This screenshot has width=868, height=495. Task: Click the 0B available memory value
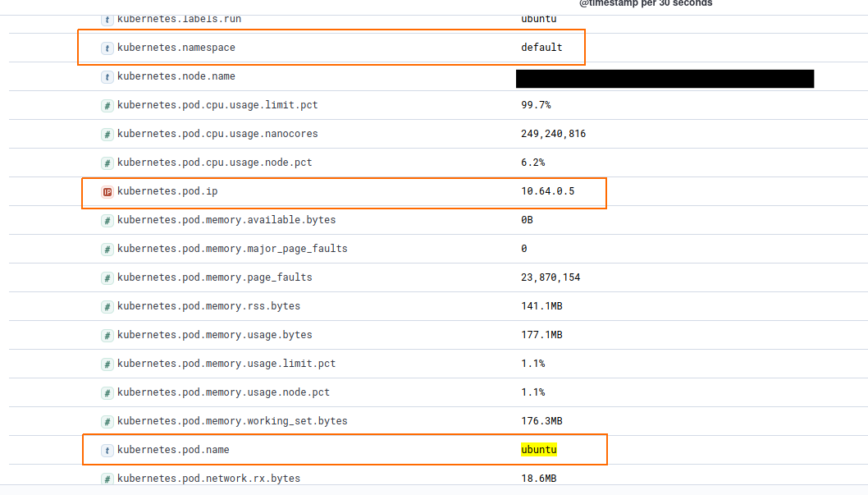[x=527, y=220]
